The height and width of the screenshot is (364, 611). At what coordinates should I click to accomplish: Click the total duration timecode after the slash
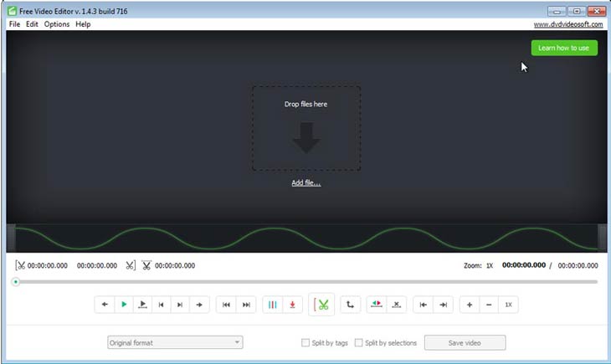coord(578,265)
